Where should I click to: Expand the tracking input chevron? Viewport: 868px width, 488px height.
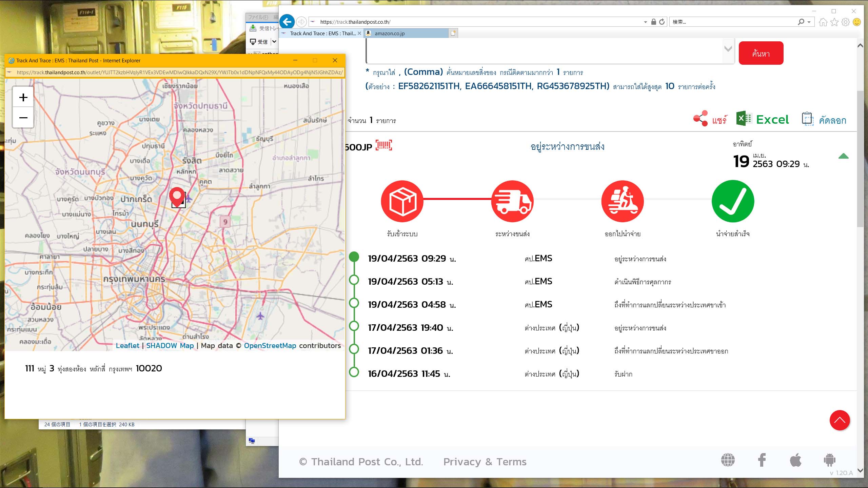[x=728, y=49]
